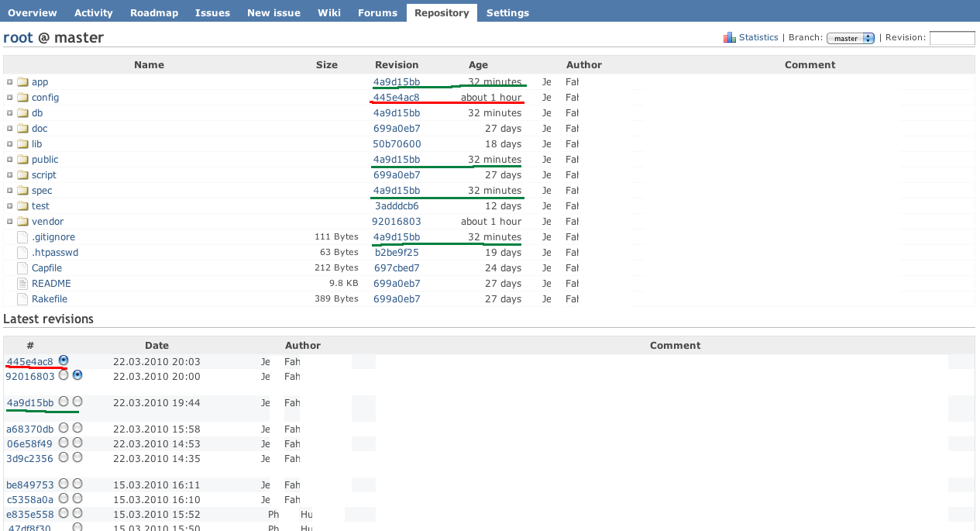Screen dimensions: 980x531
Task: Open the New issue tab
Action: 273,12
